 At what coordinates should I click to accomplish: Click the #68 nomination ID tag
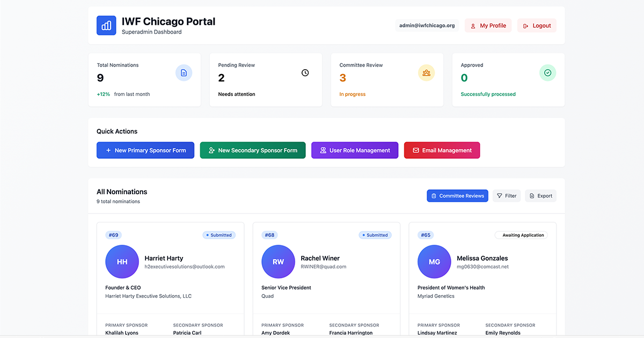pos(269,235)
